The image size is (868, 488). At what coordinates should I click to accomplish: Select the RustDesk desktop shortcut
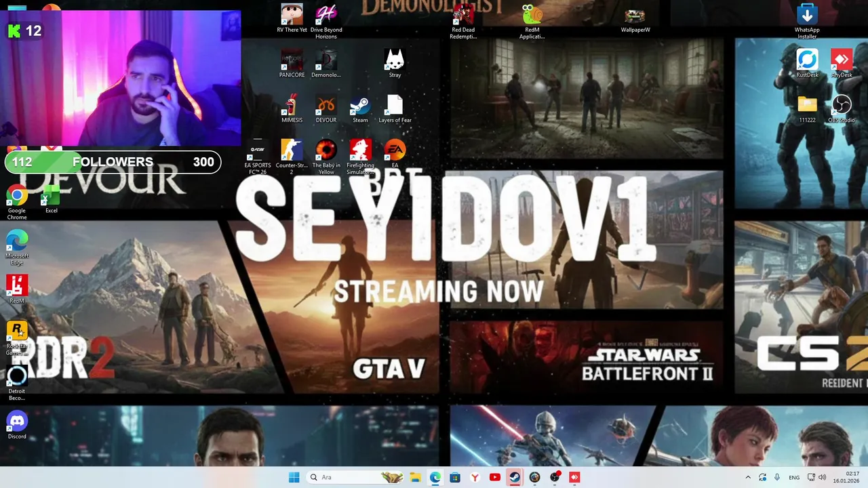(807, 63)
